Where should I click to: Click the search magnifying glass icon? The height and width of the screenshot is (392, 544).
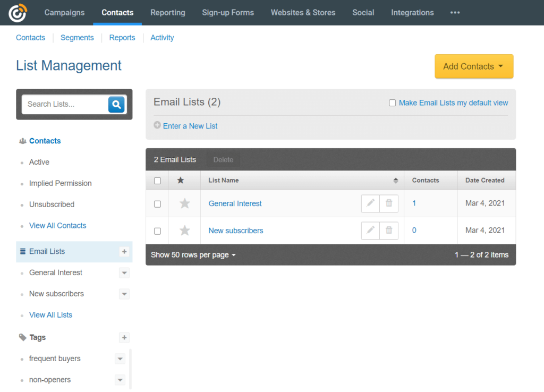click(116, 105)
